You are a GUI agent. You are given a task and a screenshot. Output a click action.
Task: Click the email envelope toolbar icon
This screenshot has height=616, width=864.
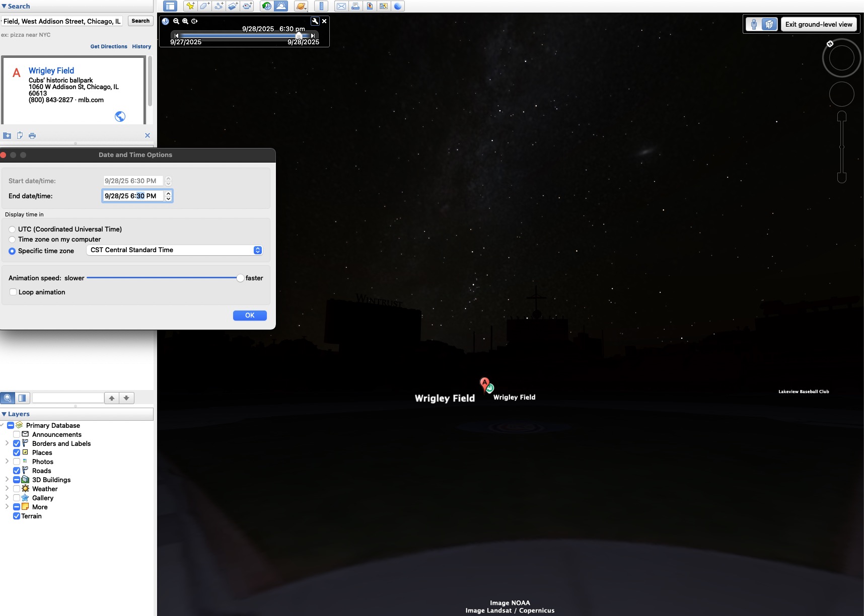tap(341, 6)
